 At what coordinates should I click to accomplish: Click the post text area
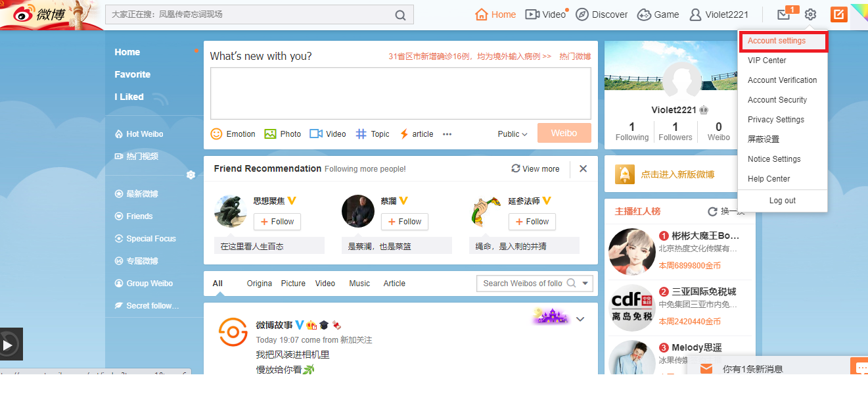401,93
